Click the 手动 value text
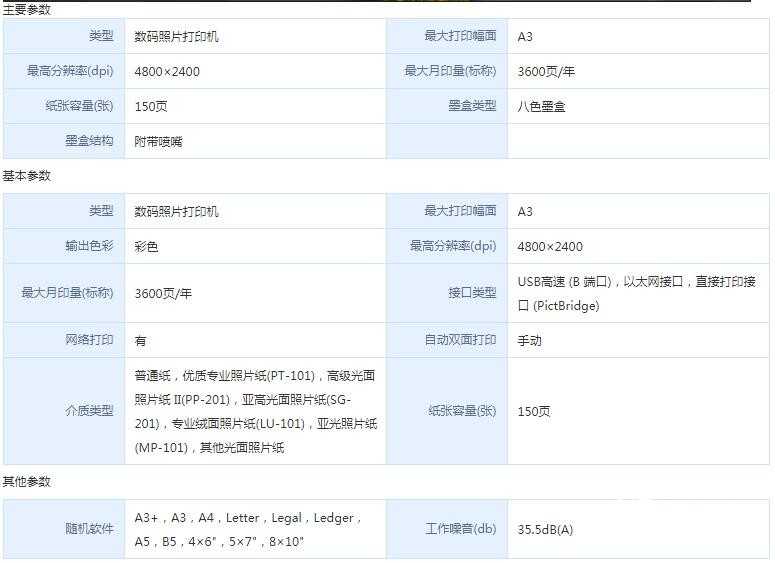This screenshot has height=563, width=775. (x=530, y=340)
